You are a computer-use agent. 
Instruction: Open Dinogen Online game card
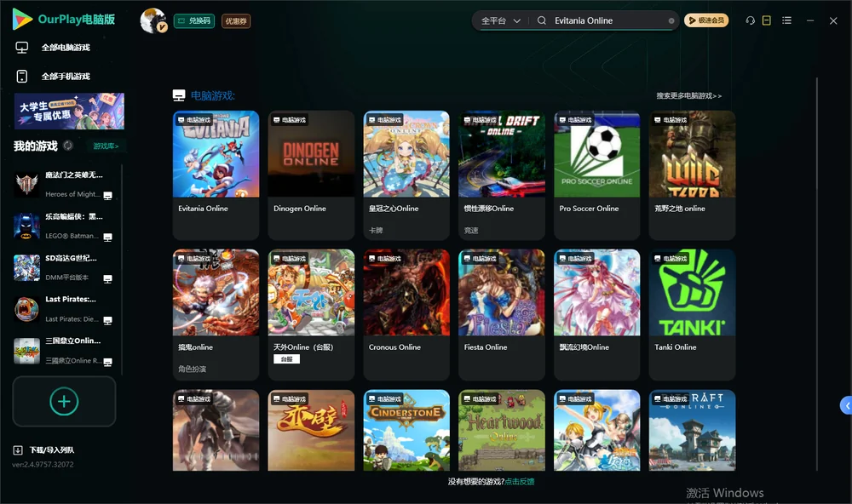pos(311,175)
